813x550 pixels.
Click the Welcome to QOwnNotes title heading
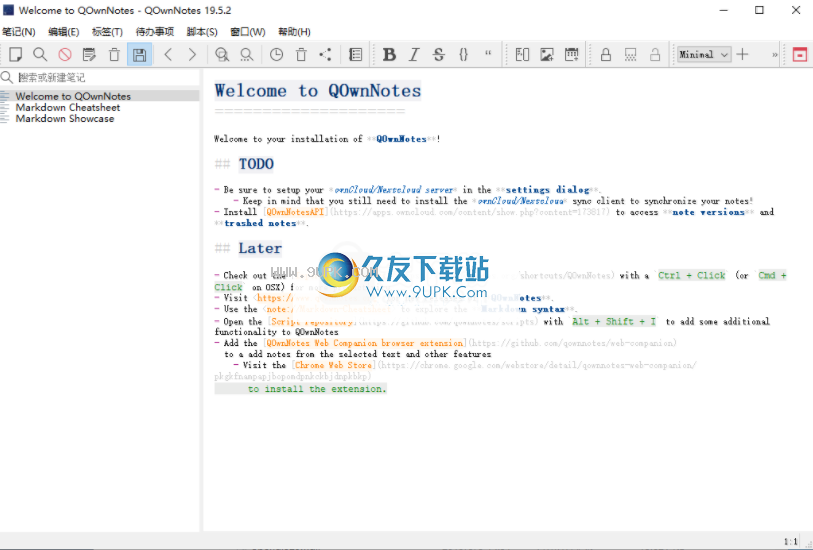point(318,91)
